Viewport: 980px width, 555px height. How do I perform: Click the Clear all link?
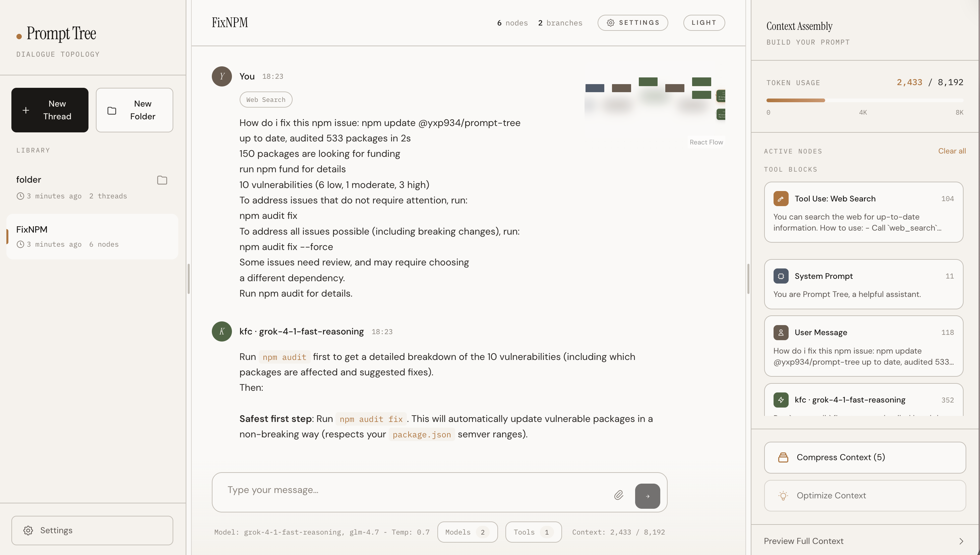click(952, 151)
